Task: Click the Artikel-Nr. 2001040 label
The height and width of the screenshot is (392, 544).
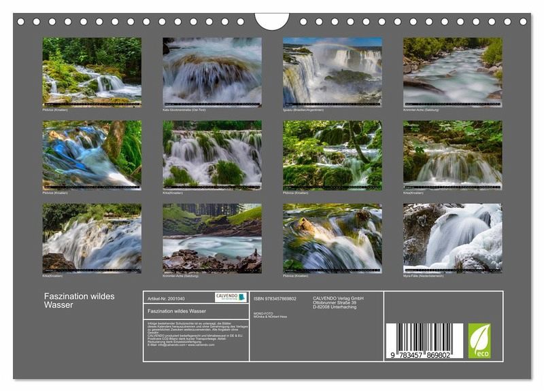Action: click(x=166, y=298)
